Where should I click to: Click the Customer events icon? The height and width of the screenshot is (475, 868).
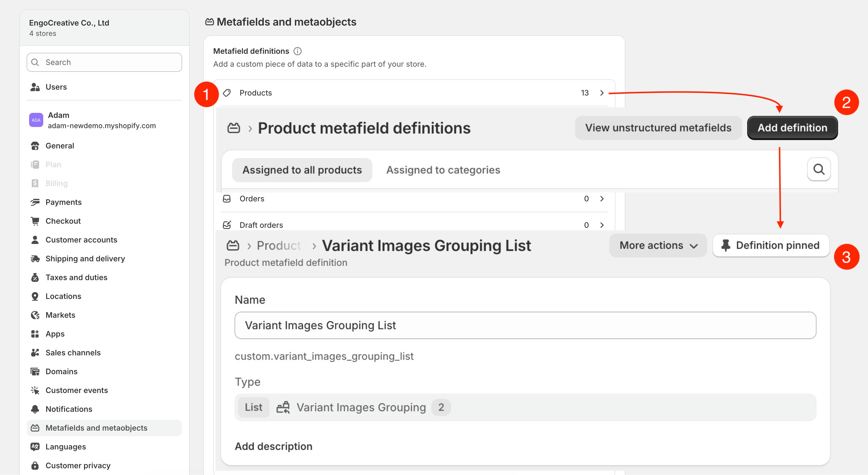coord(35,390)
